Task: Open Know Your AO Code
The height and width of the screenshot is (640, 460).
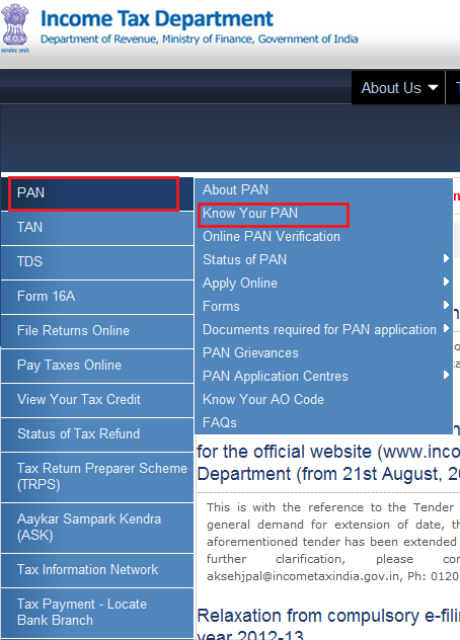Action: click(x=263, y=399)
